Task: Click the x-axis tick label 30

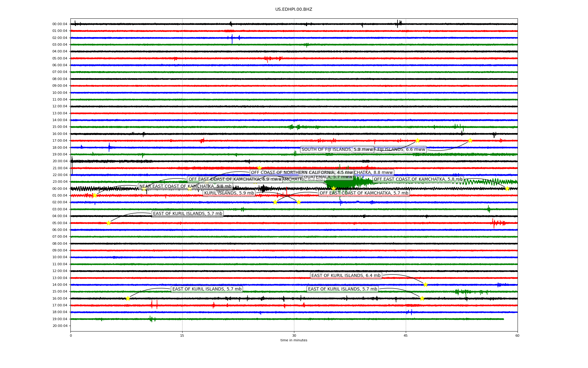Action: tap(294, 335)
